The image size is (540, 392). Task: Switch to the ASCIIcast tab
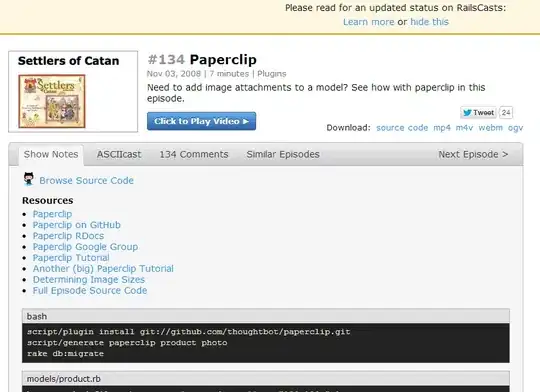pos(119,155)
